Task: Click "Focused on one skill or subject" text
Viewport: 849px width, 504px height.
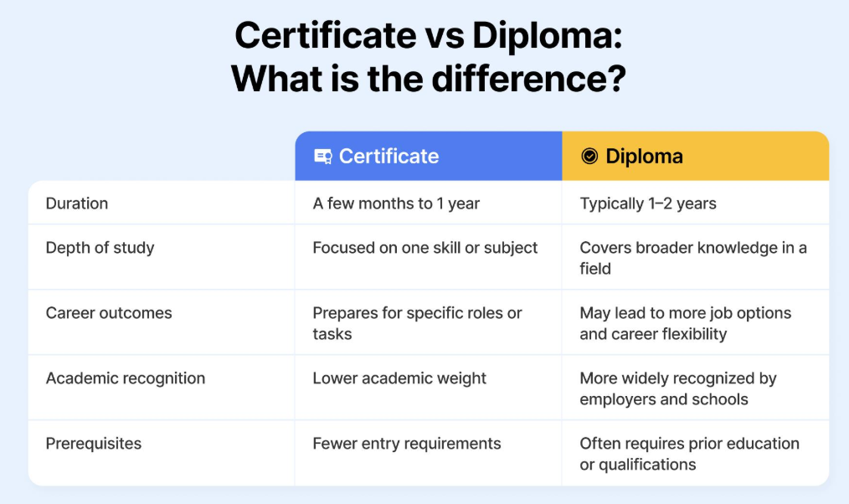Action: 425,248
